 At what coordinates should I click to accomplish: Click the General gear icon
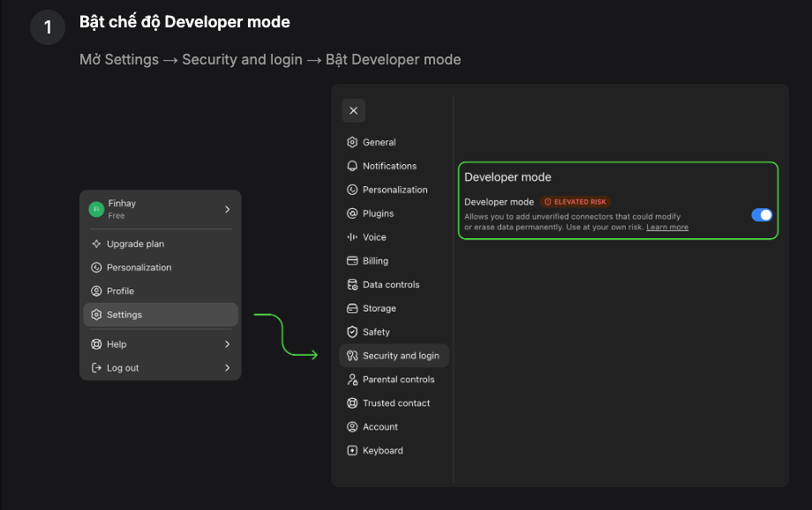coord(352,142)
